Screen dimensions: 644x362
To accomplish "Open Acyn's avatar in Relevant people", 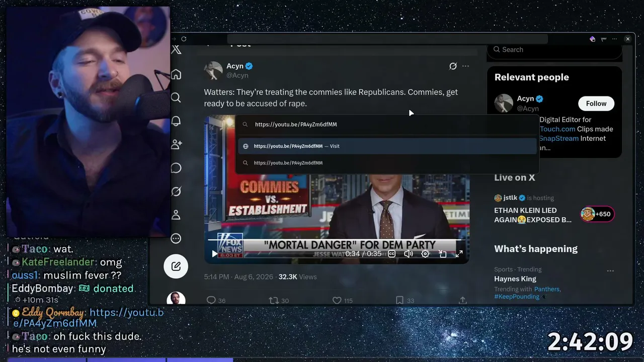I will tap(504, 103).
